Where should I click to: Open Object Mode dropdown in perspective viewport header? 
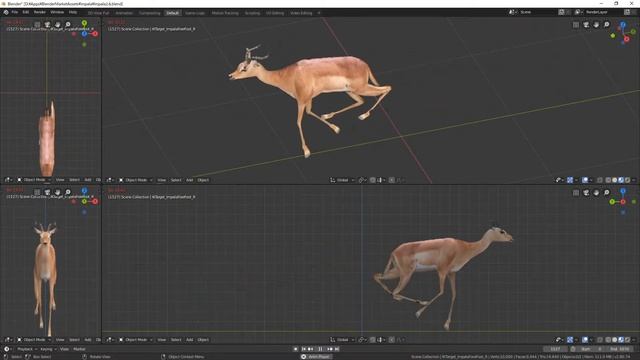136,180
